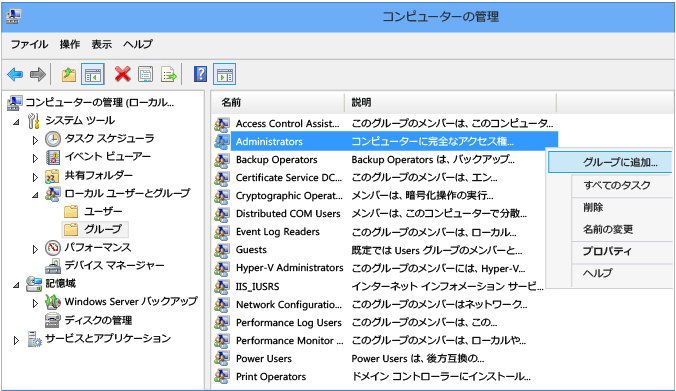Select the Access Control Assist... group row
This screenshot has width=676, height=391.
tap(384, 123)
